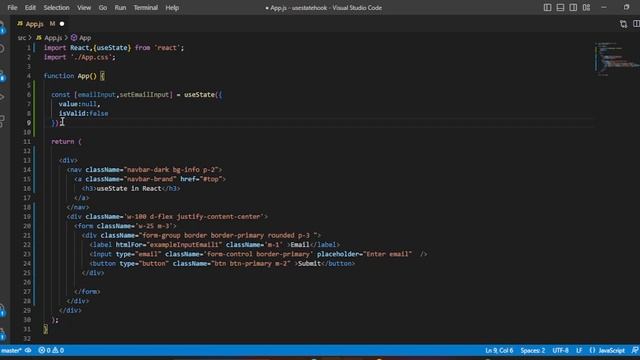Click 'setEmailInput' on line 6
The image size is (640, 360).
click(x=144, y=95)
